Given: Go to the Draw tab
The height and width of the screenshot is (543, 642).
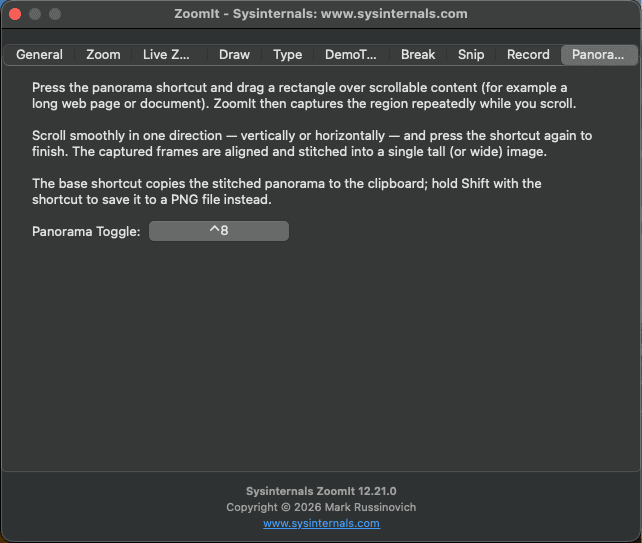Looking at the screenshot, I should tap(234, 54).
